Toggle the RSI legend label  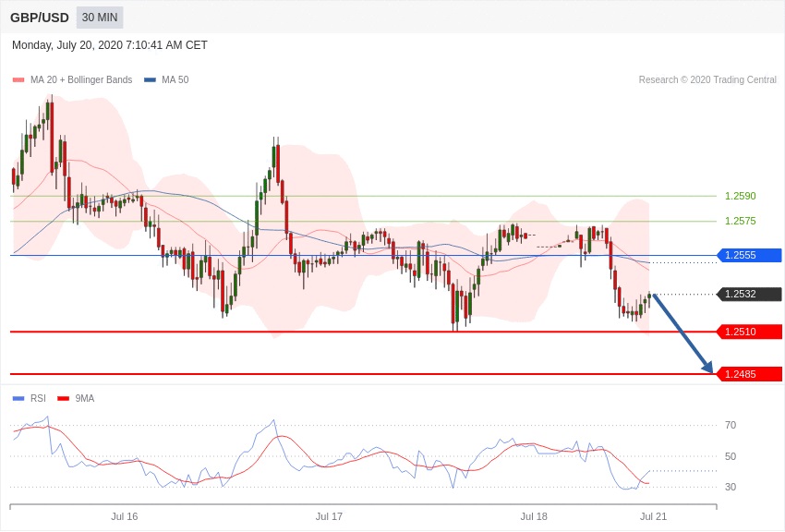pos(38,399)
